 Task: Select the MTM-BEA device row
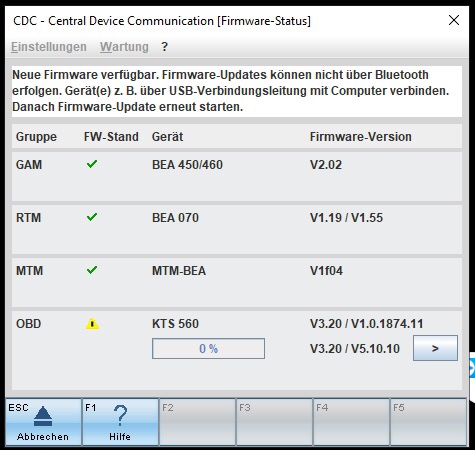click(237, 282)
